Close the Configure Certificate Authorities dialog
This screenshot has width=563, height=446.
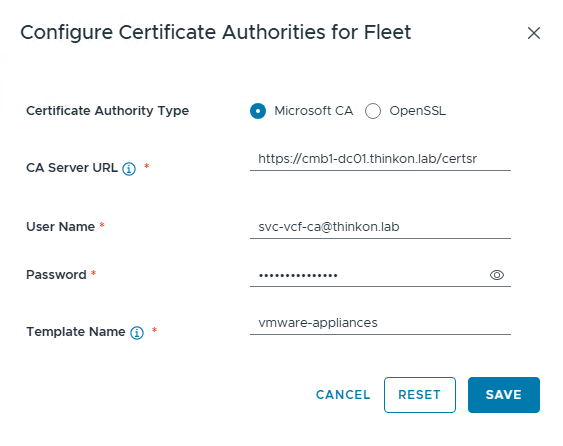(x=534, y=33)
